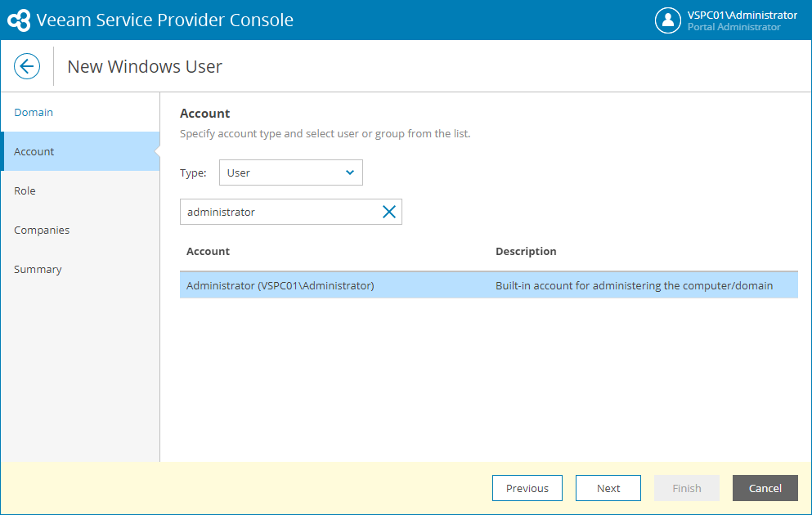
Task: Click the back arrow icon
Action: (x=27, y=66)
